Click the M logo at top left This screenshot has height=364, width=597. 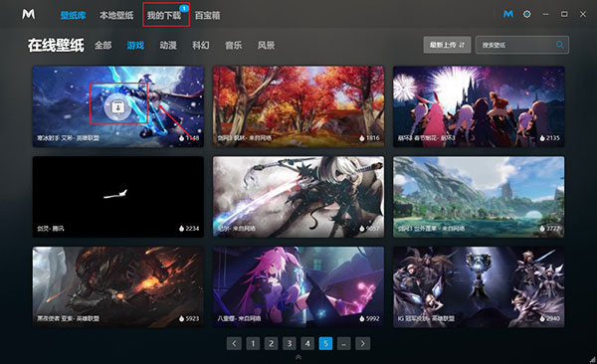[x=29, y=14]
